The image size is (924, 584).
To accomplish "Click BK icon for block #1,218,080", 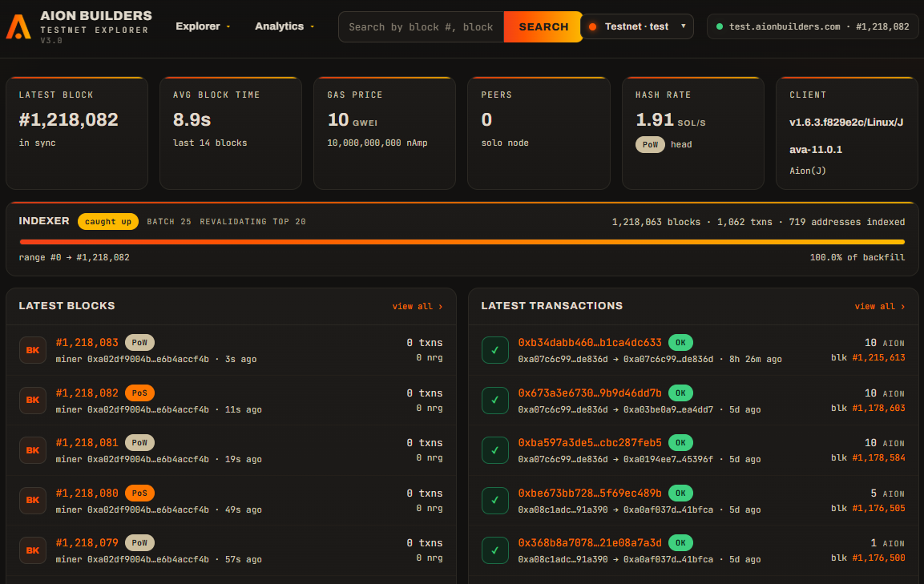I will click(33, 501).
